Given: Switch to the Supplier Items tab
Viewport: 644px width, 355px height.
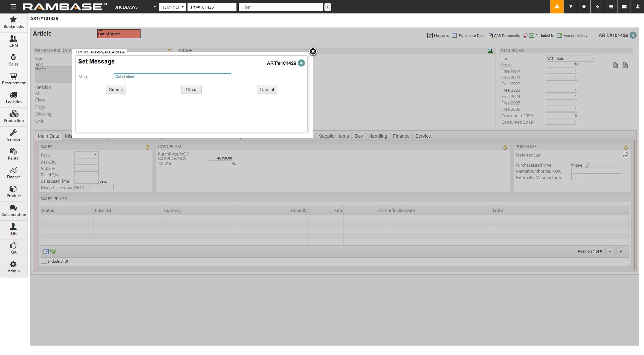Looking at the screenshot, I should pos(334,136).
